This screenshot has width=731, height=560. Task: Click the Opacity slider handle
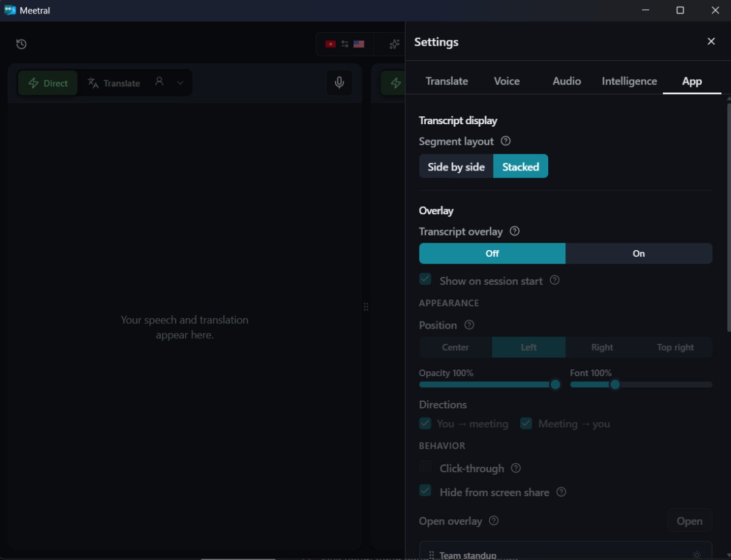click(x=555, y=385)
